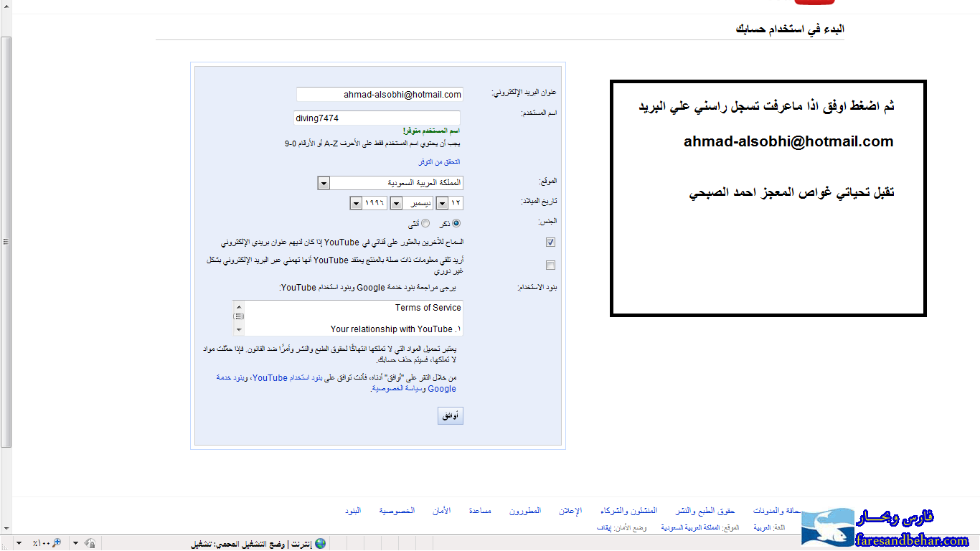This screenshot has height=551, width=980.
Task: Check the receive YouTube product emails box
Action: point(550,265)
